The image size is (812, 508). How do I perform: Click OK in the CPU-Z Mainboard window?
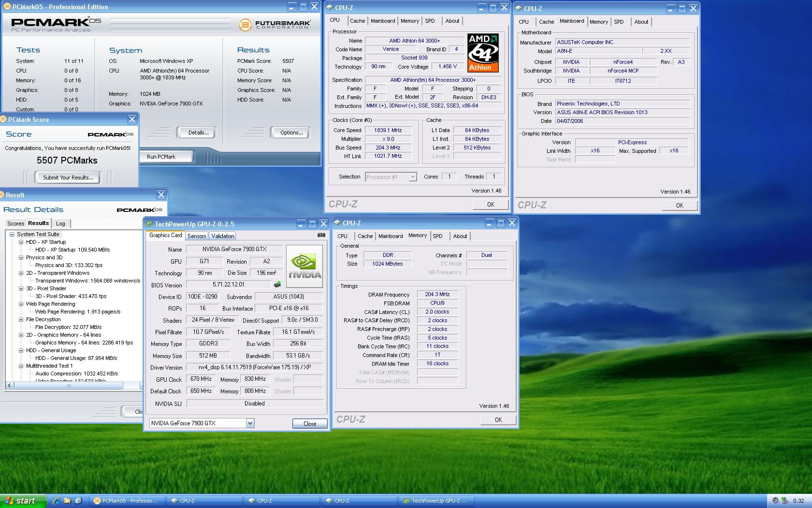coord(680,205)
